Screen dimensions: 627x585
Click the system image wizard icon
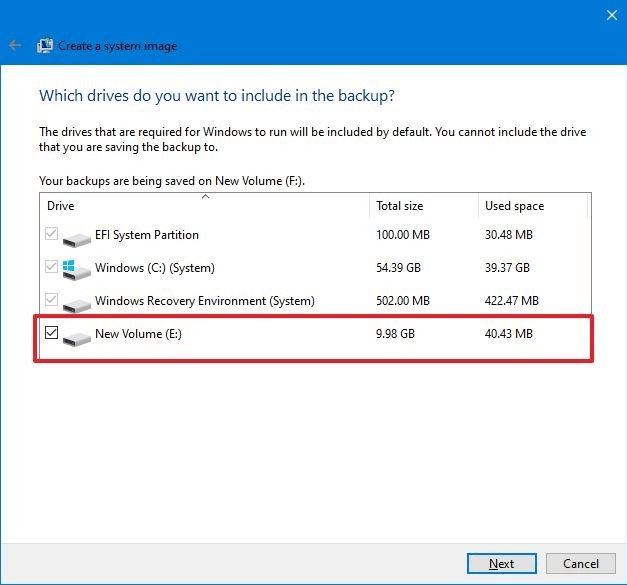click(45, 46)
